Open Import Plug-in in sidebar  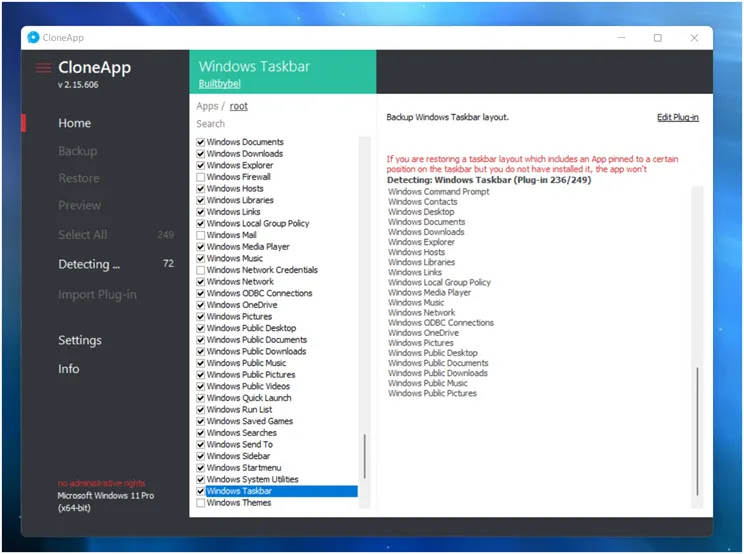tap(97, 295)
